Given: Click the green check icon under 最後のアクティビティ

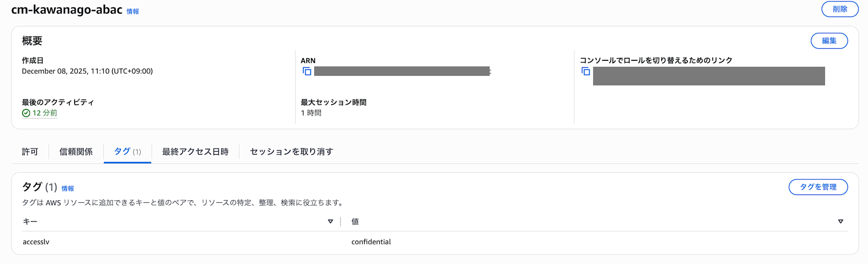Looking at the screenshot, I should point(26,113).
